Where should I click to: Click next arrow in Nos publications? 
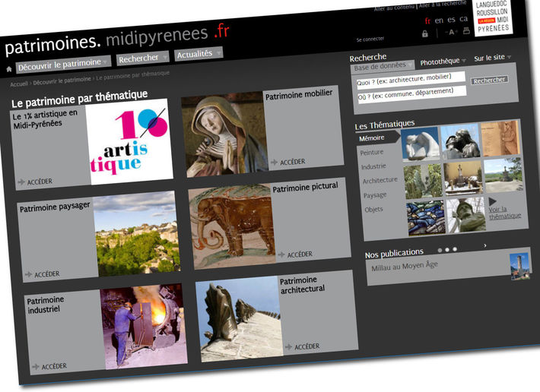coord(485,245)
